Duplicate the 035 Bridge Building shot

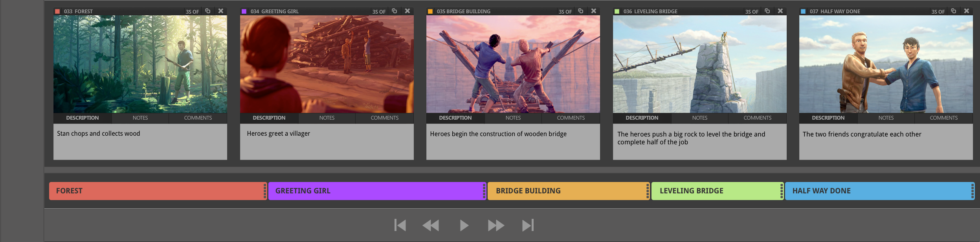(581, 11)
